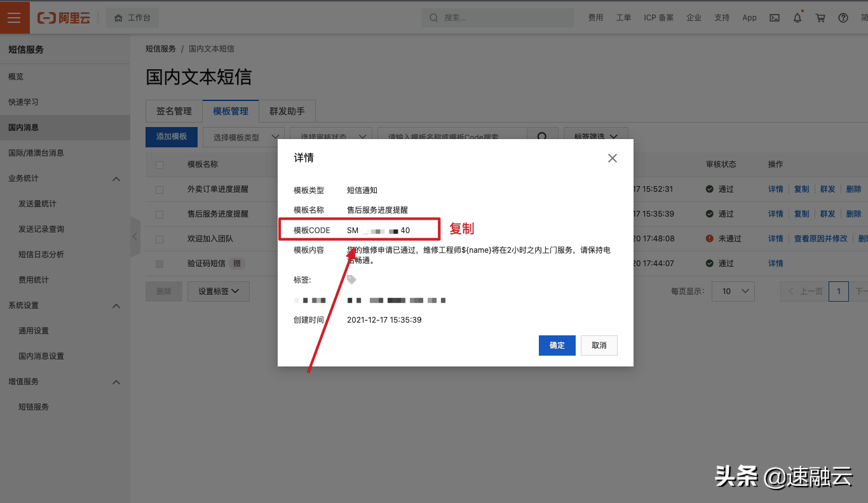
Task: Collapse sidebar with the edge arrow handle
Action: tap(135, 237)
